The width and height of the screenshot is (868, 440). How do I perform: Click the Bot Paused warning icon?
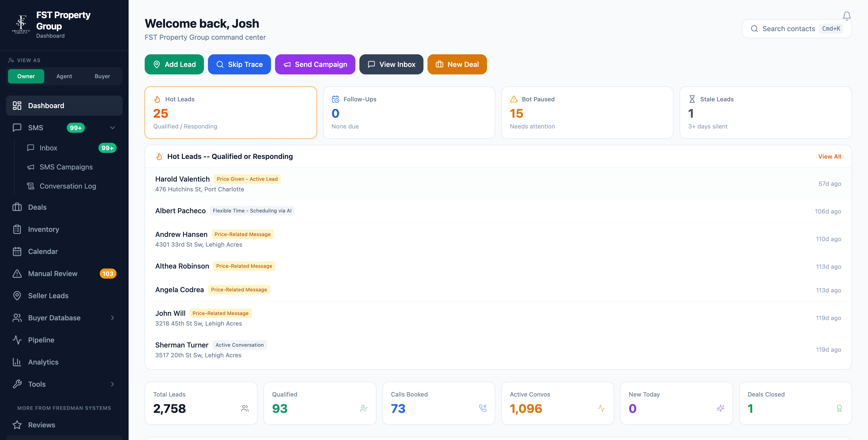[514, 99]
